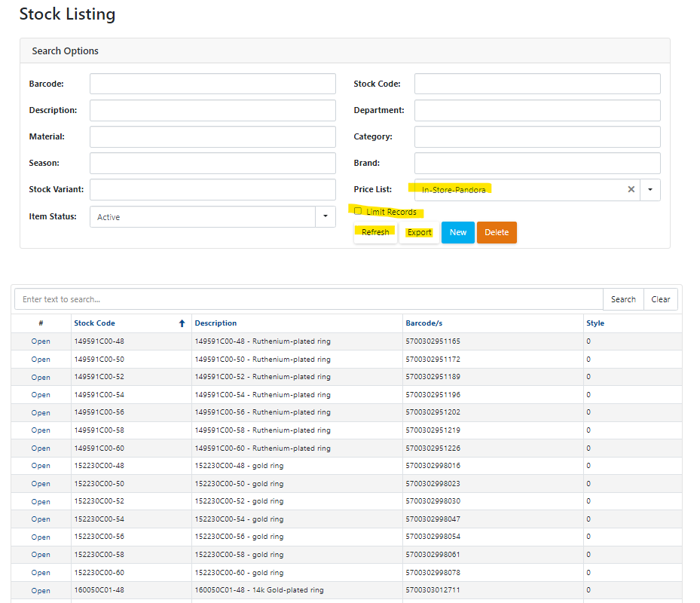The image size is (700, 603).
Task: Open the row for 152230C00-58
Action: pyautogui.click(x=41, y=554)
